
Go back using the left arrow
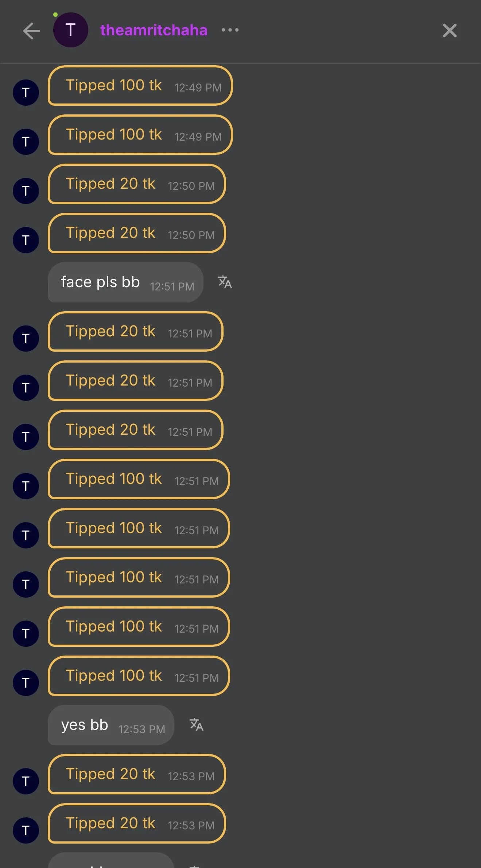coord(31,31)
